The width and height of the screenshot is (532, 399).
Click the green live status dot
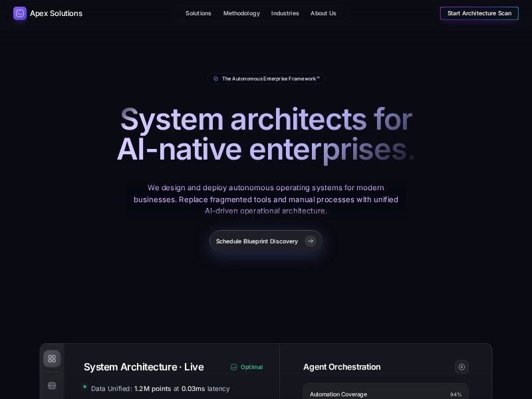pyautogui.click(x=85, y=386)
